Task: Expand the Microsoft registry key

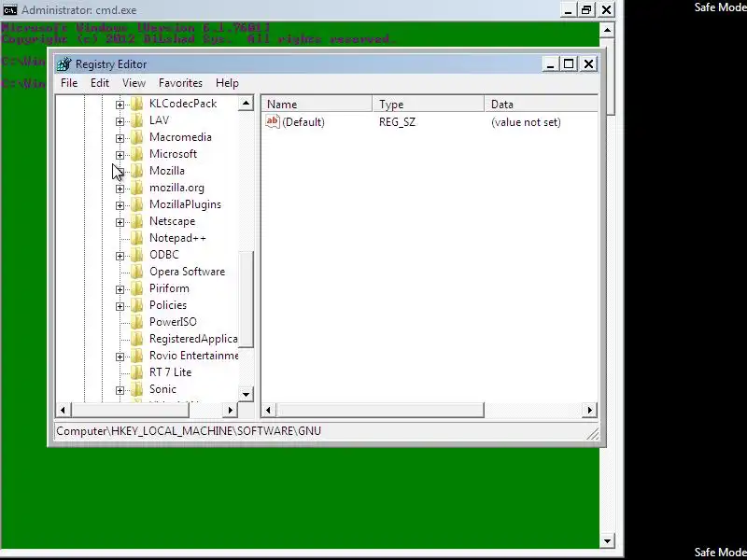Action: point(120,155)
